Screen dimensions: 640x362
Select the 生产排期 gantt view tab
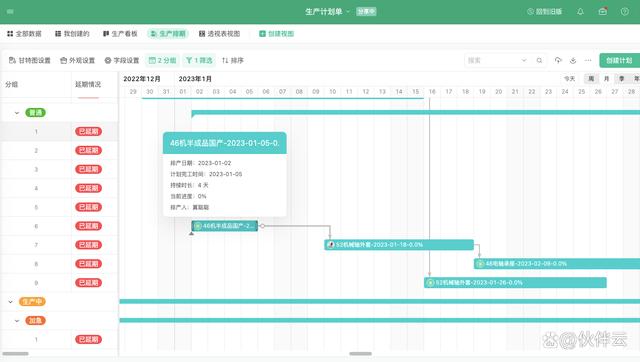168,33
